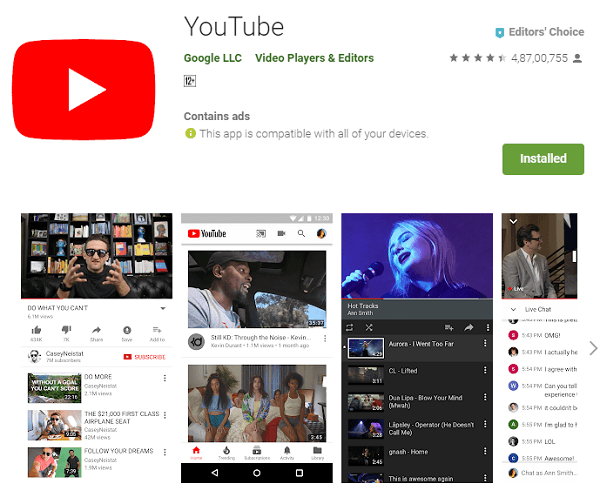Click the Add to playlist icon
Viewport: 600px width, 497px height.
(157, 330)
